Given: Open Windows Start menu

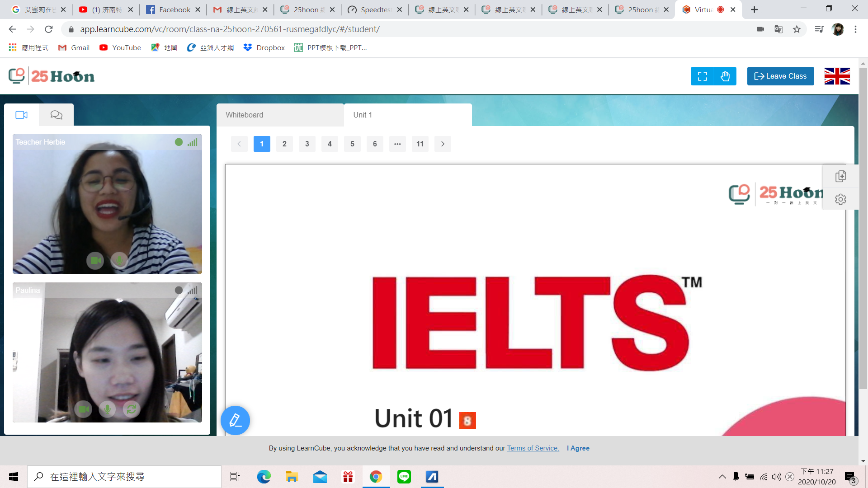Looking at the screenshot, I should 14,477.
